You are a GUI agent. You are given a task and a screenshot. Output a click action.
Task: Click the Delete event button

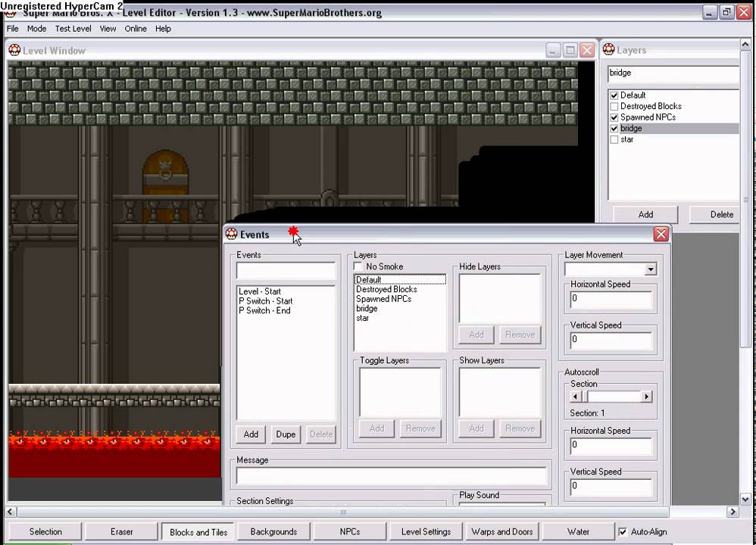point(320,434)
